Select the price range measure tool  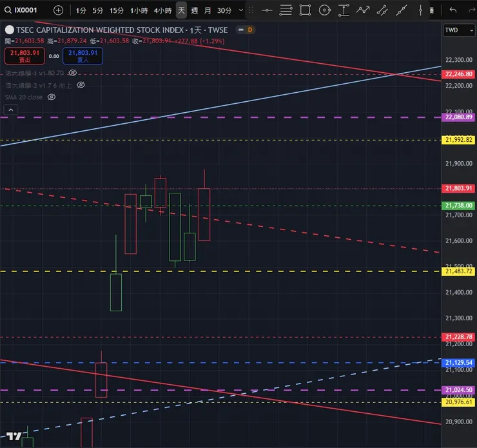tap(344, 10)
